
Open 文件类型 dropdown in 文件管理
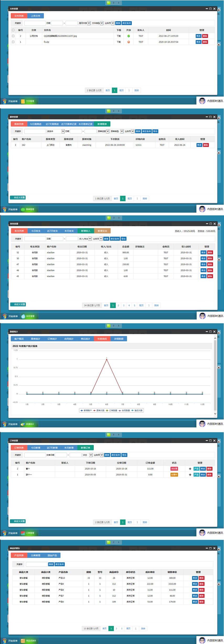click(97, 23)
